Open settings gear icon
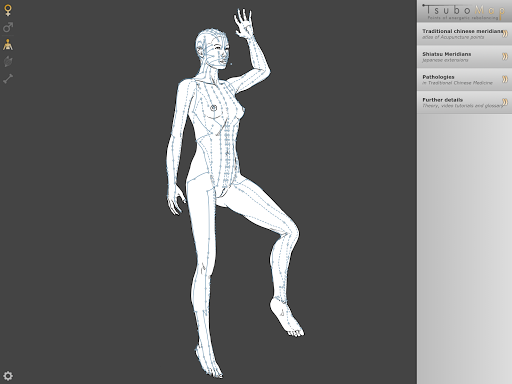The width and height of the screenshot is (512, 384). point(8,376)
